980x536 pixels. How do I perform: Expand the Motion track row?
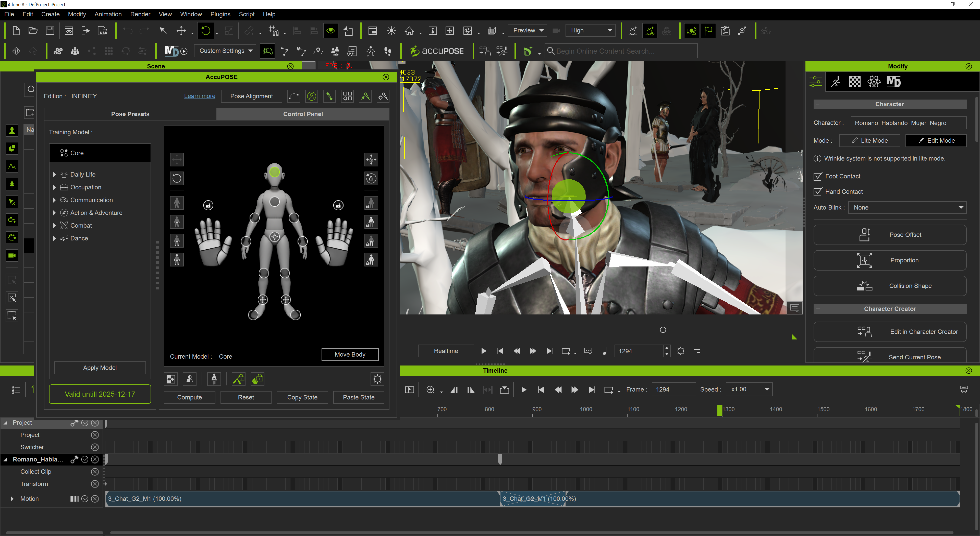pos(12,499)
